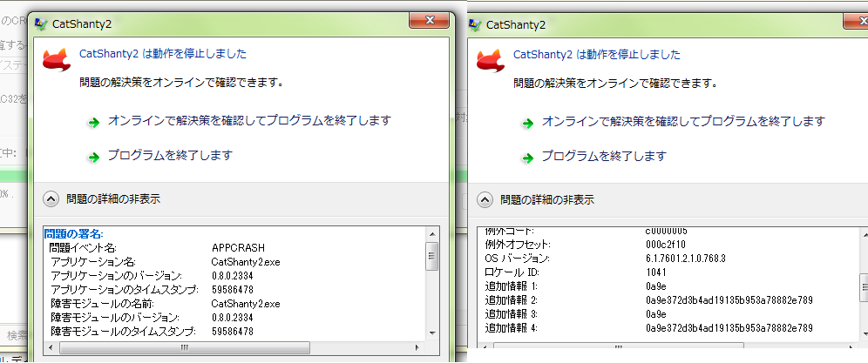Image resolution: width=868 pixels, height=363 pixels.
Task: Click green arrow beside プログラムを終了します in left dialog
Action: 93,158
